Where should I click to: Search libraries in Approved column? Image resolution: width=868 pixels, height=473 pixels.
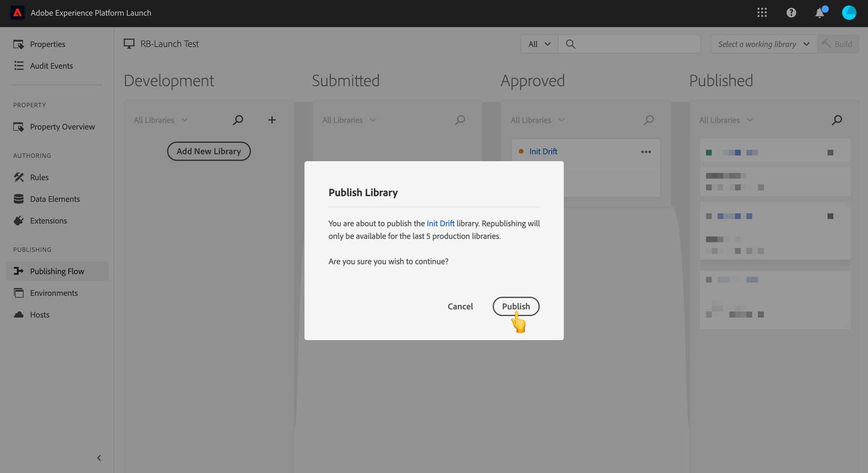[x=649, y=120]
